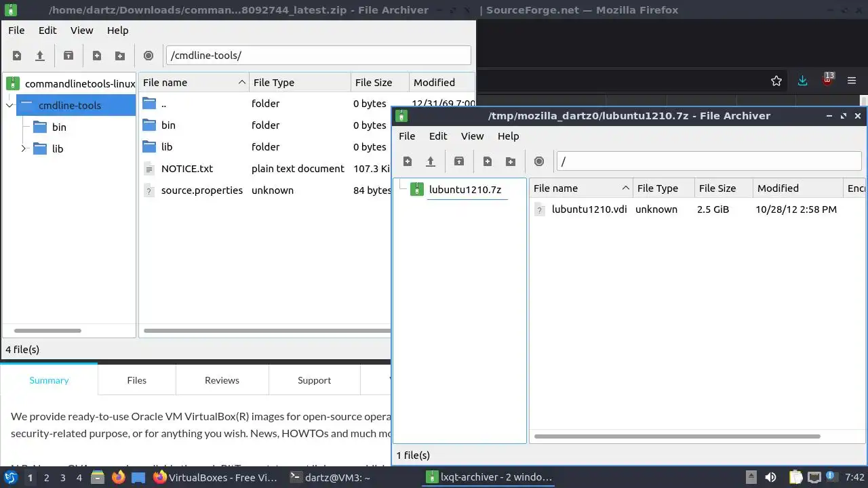Click Open archive icon in lubuntu1210.7z window
The height and width of the screenshot is (488, 868).
[x=431, y=161]
